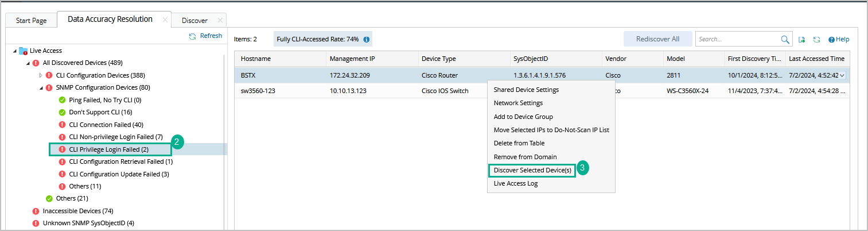Choose Discover Selected Device(s) from context menu
The width and height of the screenshot is (868, 231).
532,170
